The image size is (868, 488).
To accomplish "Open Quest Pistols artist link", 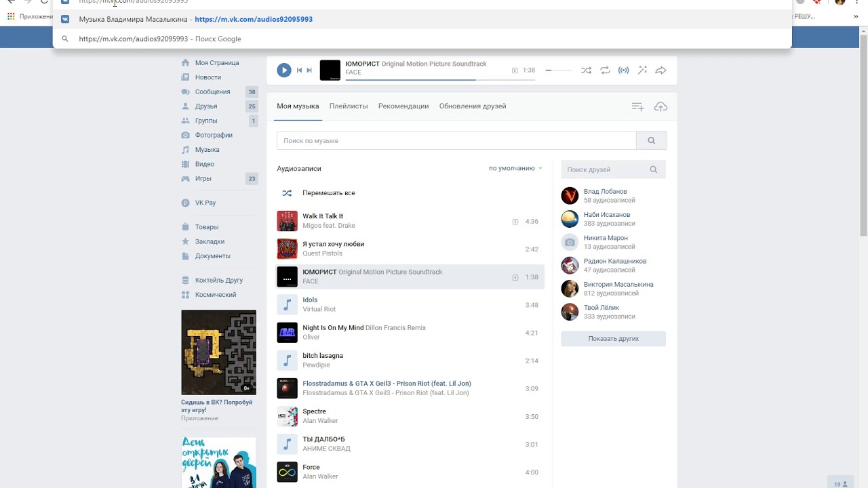I will [x=322, y=253].
